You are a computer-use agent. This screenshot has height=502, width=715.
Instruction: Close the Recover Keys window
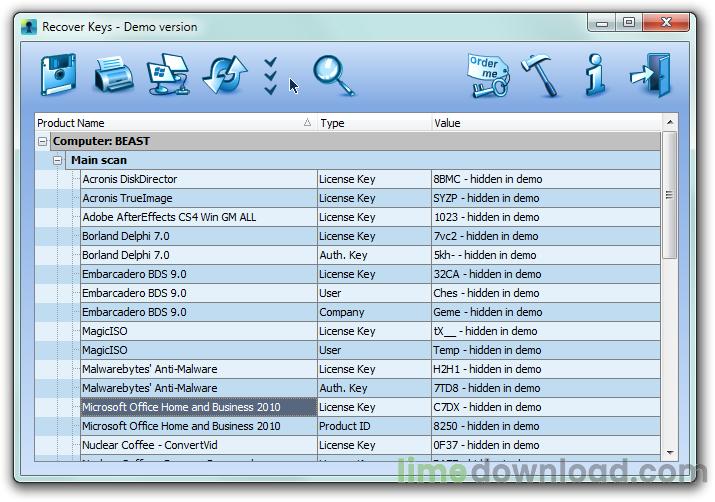point(666,22)
